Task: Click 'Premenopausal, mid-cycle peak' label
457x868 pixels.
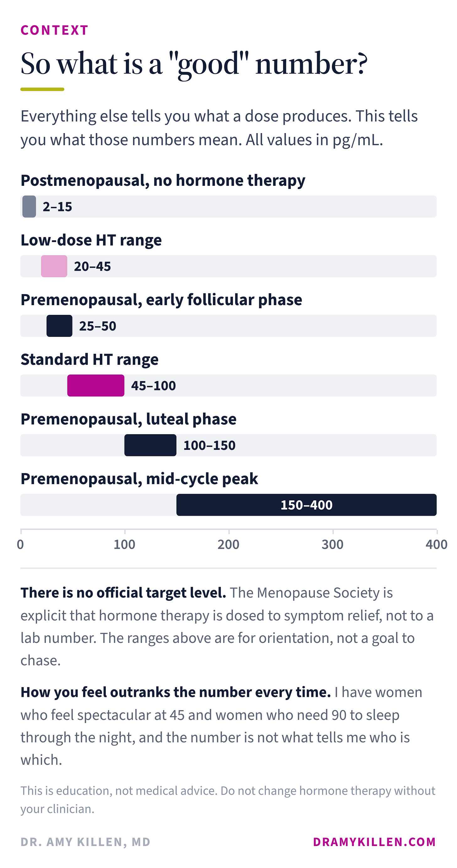Action: [139, 479]
